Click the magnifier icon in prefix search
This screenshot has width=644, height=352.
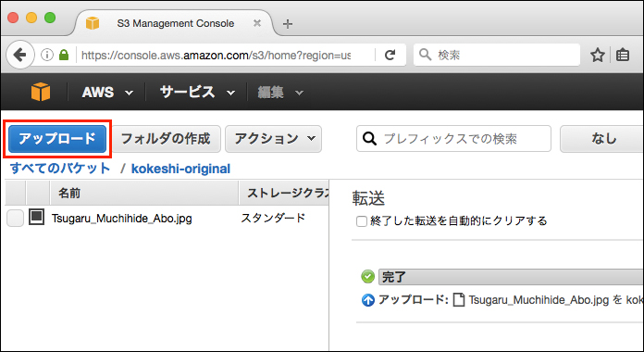369,139
